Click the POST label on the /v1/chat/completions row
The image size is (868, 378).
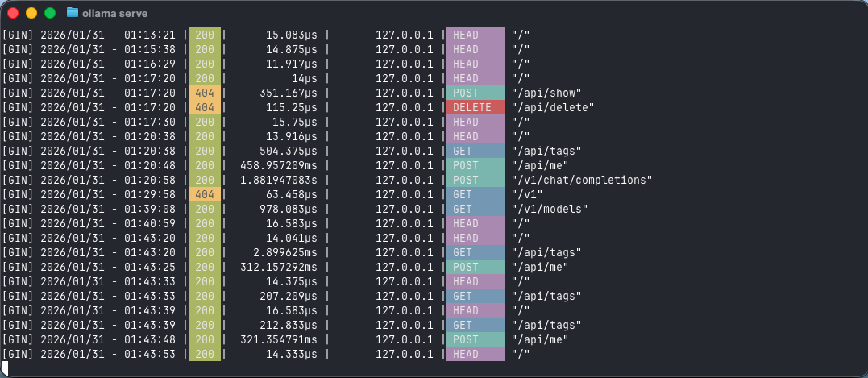(x=476, y=180)
